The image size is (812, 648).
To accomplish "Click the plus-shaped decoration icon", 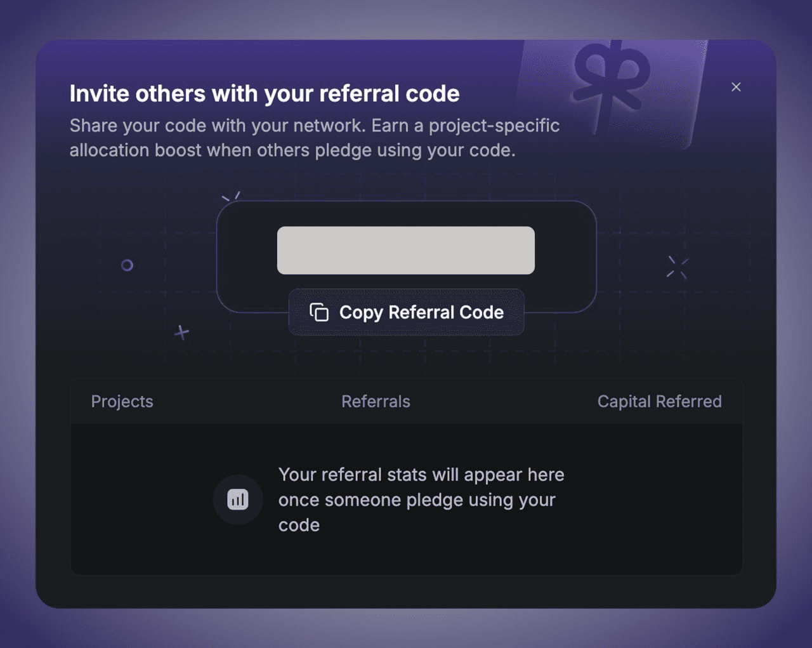I will point(182,332).
